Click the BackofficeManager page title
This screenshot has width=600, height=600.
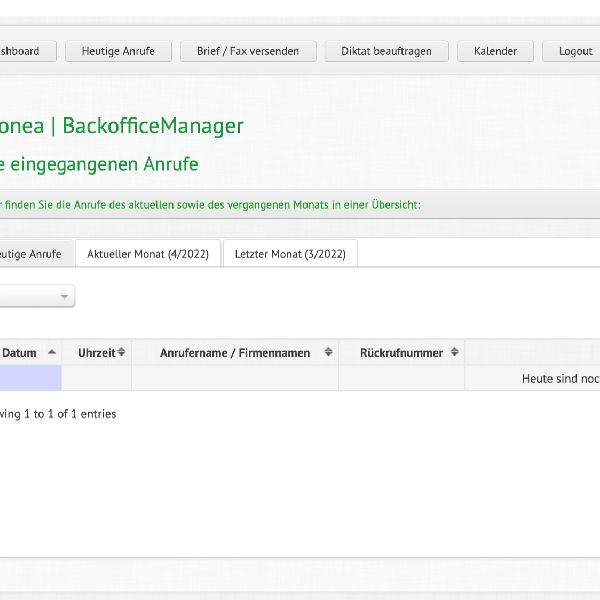152,126
